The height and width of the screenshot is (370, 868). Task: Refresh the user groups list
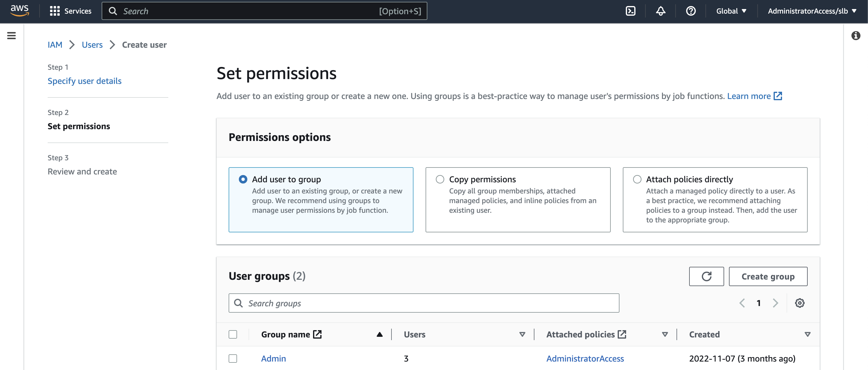click(706, 276)
